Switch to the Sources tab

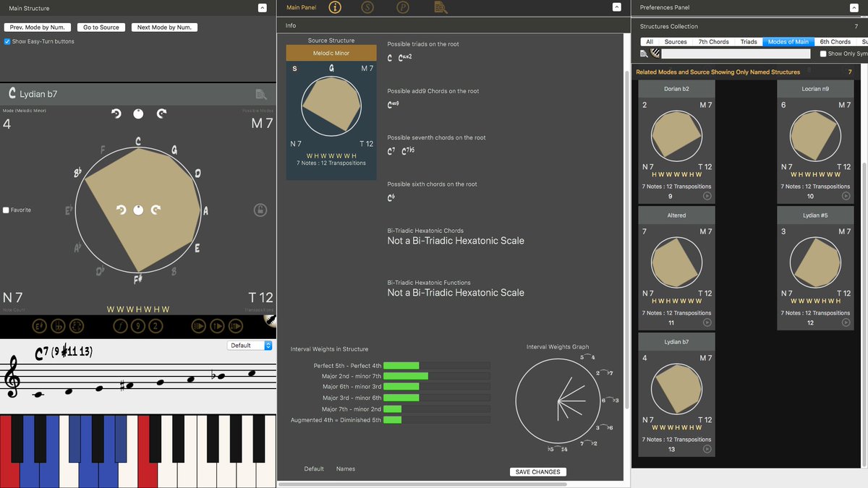pyautogui.click(x=676, y=42)
